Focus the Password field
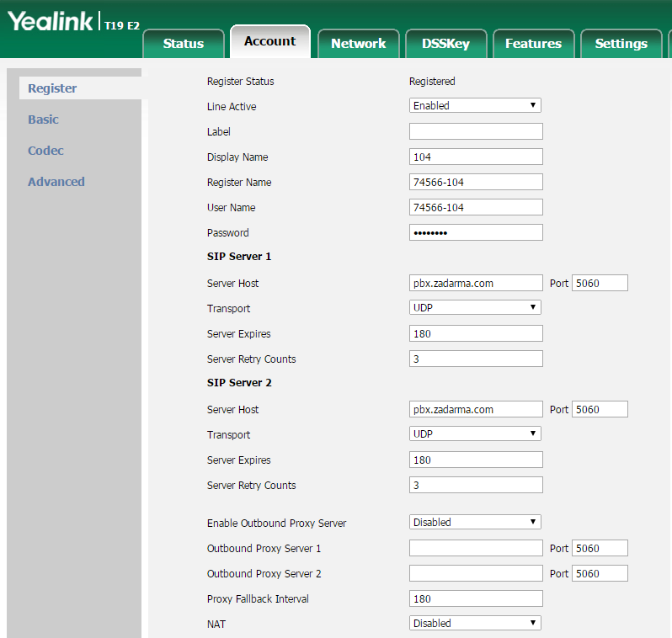The image size is (672, 638). coord(476,232)
